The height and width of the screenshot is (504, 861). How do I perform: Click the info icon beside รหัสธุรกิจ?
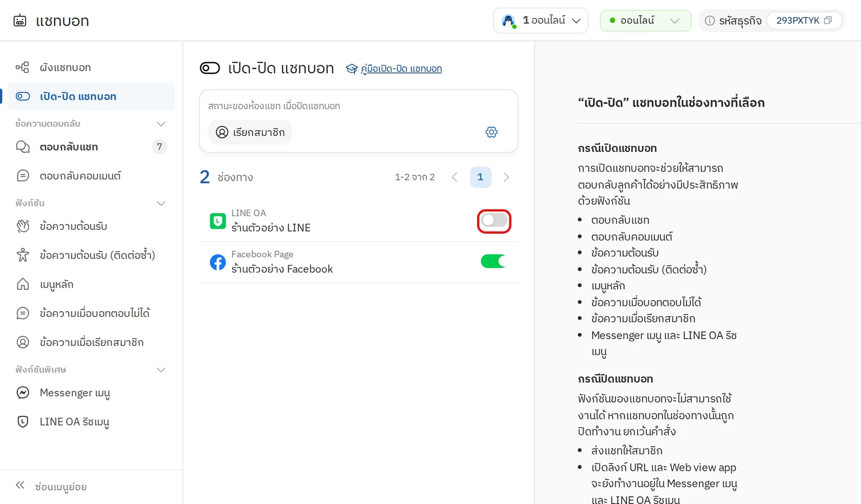[710, 21]
